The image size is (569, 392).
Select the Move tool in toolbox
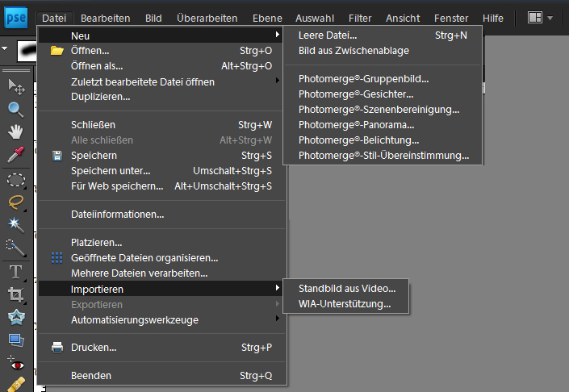pyautogui.click(x=16, y=87)
